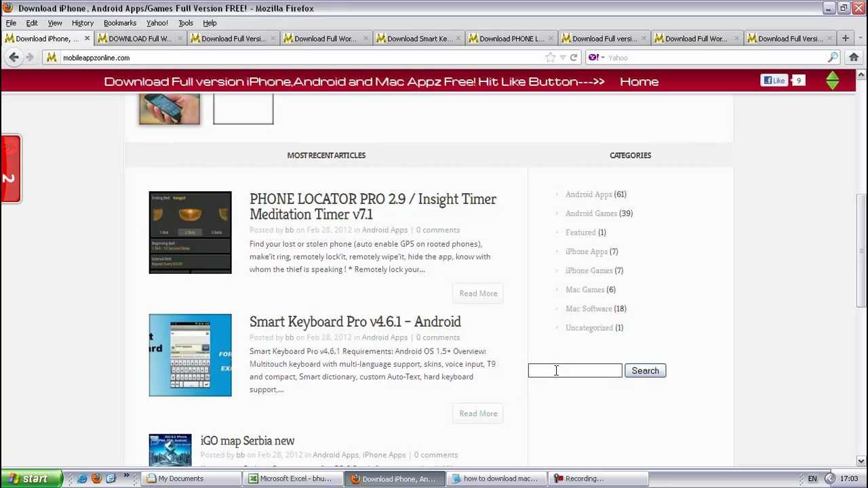868x488 pixels.
Task: Click Read More under Phone Locator article
Action: click(478, 293)
